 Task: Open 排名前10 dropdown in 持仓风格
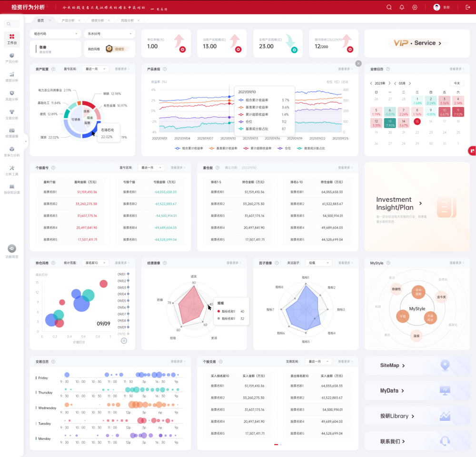(95, 263)
